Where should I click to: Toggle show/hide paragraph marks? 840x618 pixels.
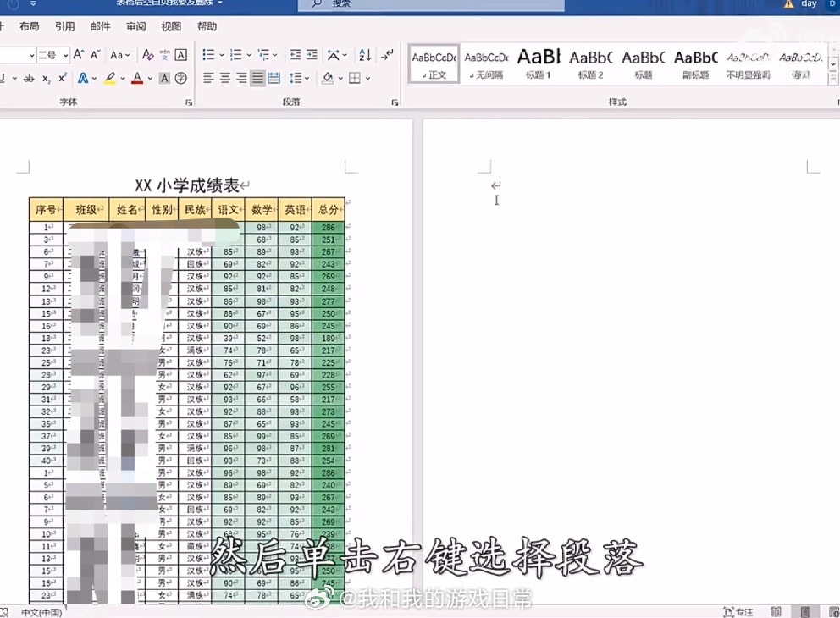[x=387, y=55]
